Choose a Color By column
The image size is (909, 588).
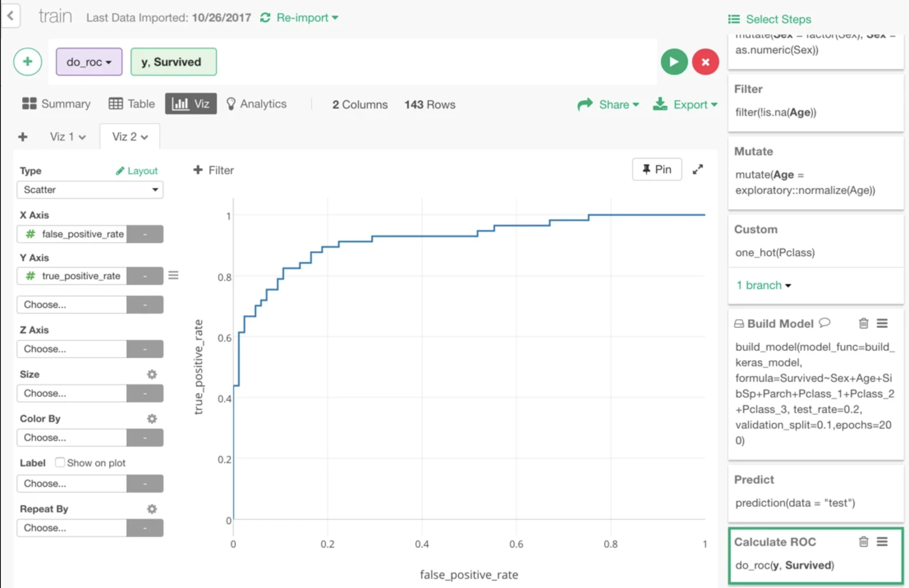coord(71,438)
